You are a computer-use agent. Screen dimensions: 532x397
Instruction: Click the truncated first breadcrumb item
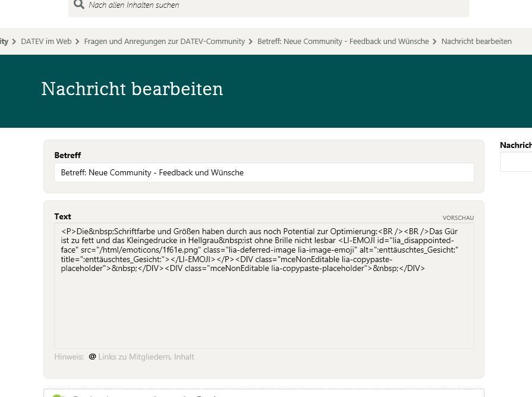point(4,42)
